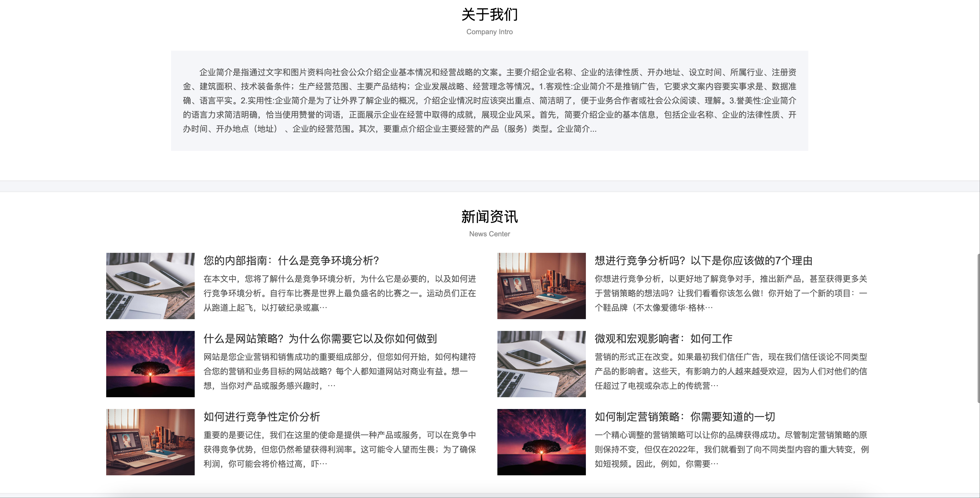Click the excerpt text of pricing analysis article

tap(339, 449)
